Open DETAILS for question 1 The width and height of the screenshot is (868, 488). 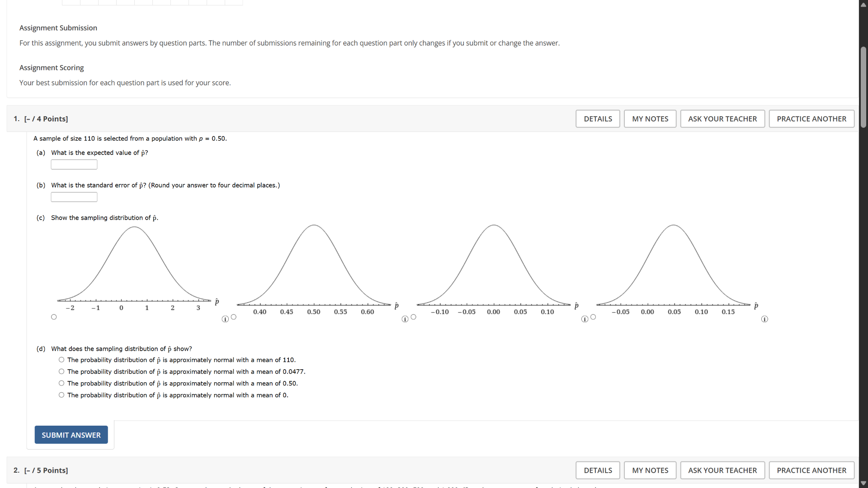point(598,118)
